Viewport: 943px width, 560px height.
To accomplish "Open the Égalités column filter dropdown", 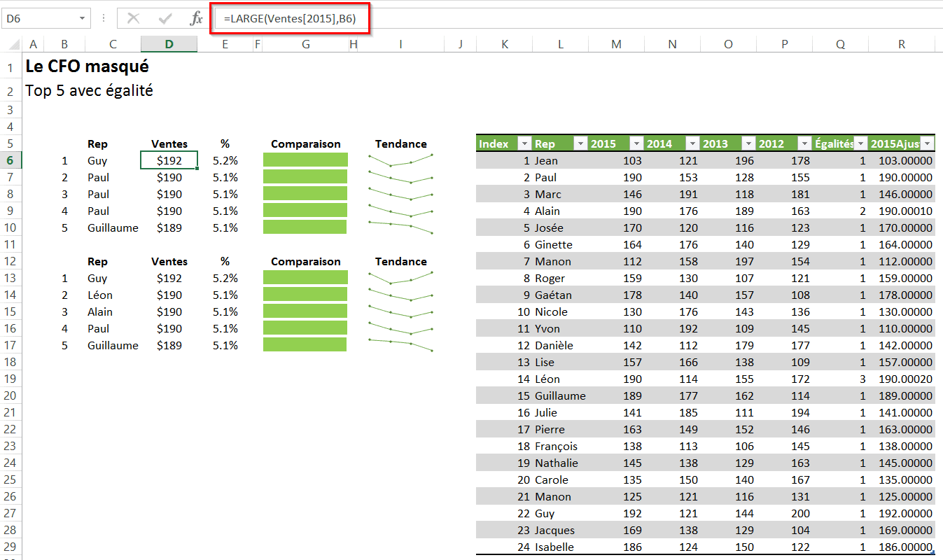I will [x=860, y=144].
